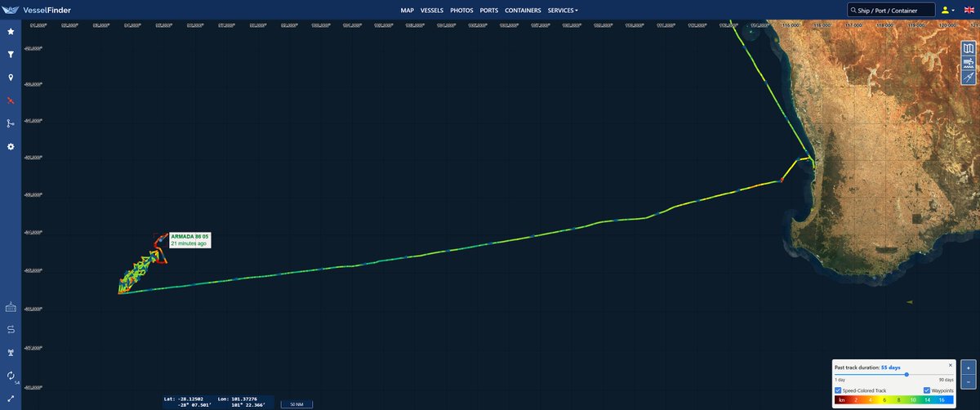
Task: Toggle the Waypoints checkbox
Action: coord(926,391)
